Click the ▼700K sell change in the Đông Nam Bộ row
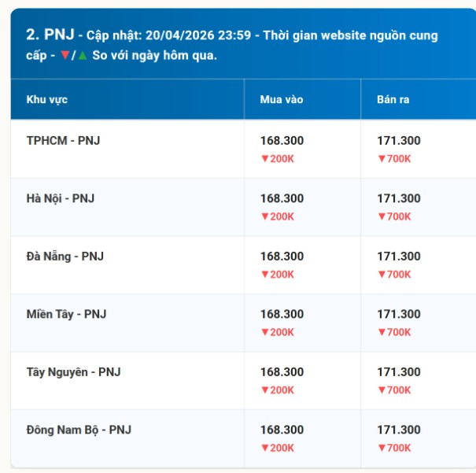This screenshot has height=473, width=476. 394,448
